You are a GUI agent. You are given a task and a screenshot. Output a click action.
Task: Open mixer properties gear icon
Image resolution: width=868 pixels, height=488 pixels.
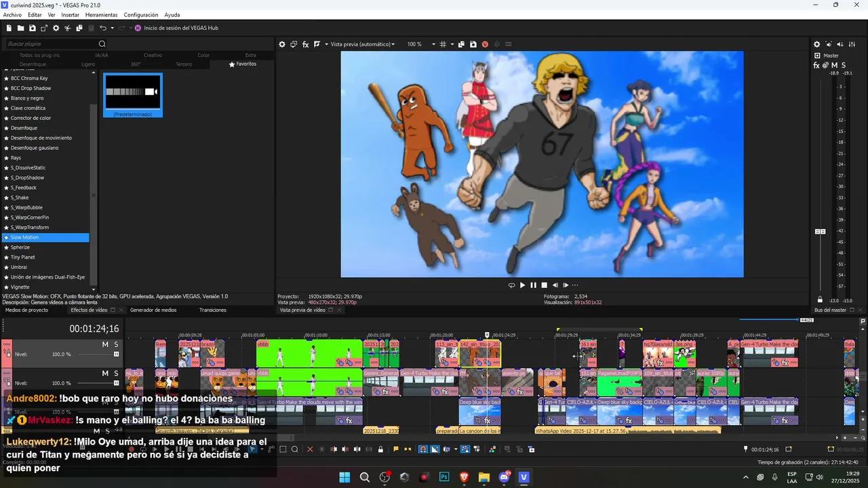816,44
